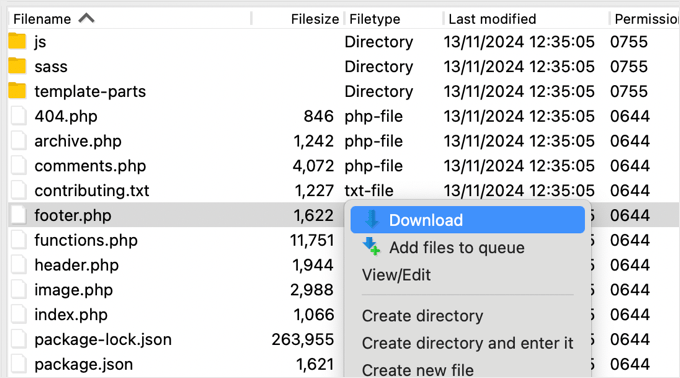Click the package-lock.json file icon
Image resolution: width=680 pixels, height=378 pixels.
19,339
